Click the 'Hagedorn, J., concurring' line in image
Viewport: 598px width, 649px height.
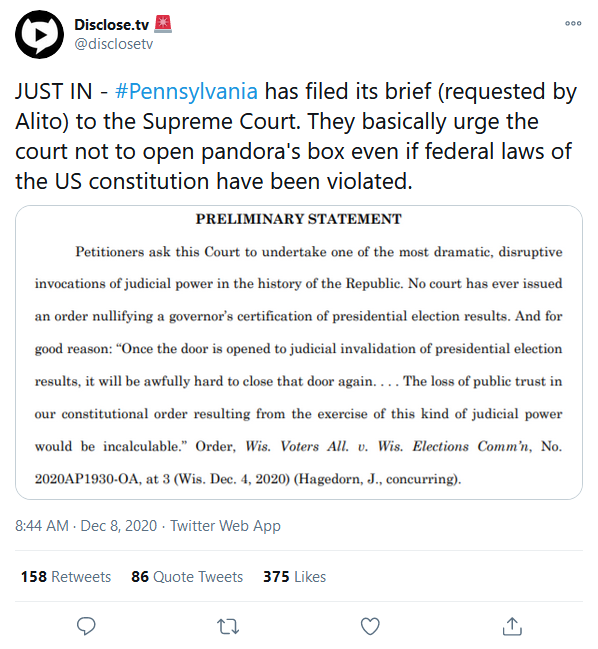coord(377,479)
